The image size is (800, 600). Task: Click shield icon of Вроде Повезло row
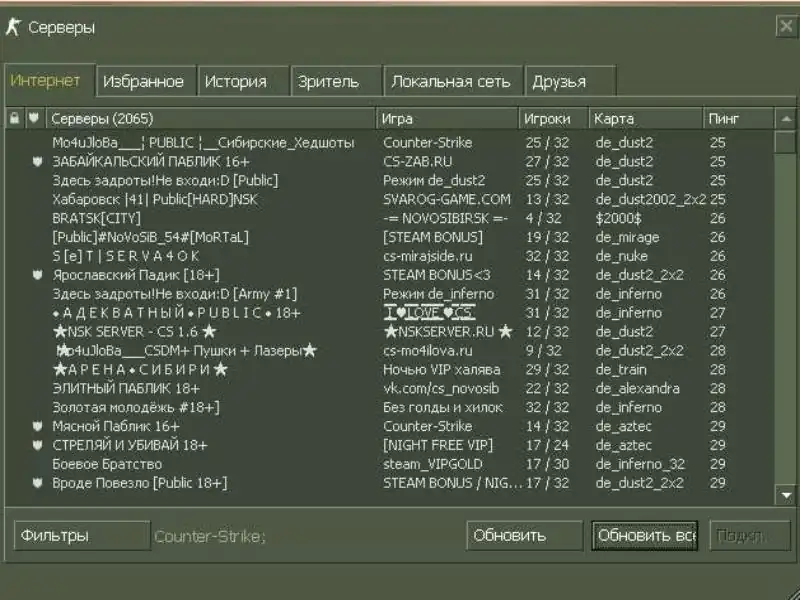pos(37,483)
